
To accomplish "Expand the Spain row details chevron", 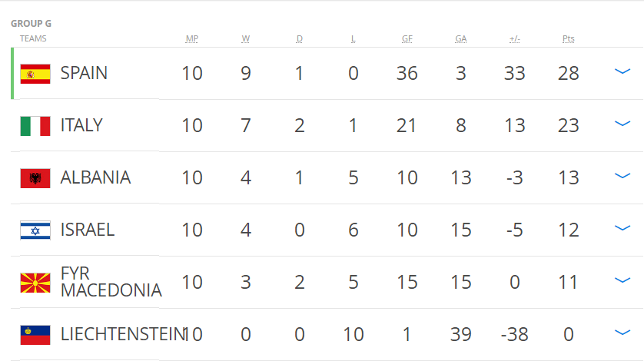I will 622,71.
